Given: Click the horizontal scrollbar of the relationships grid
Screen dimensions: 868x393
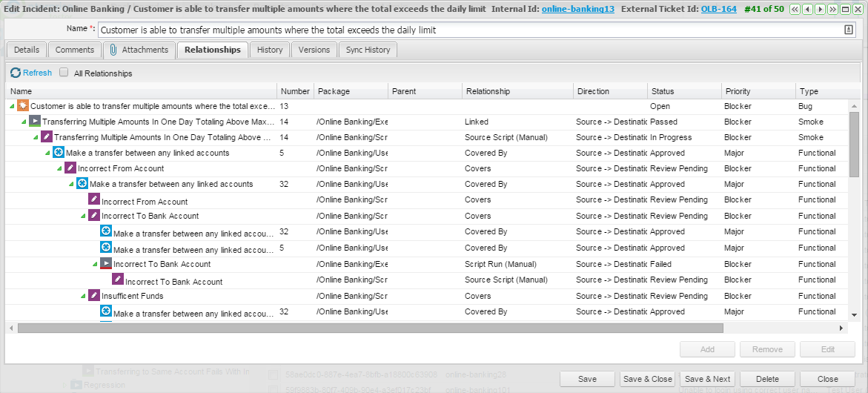Looking at the screenshot, I should pos(371,328).
